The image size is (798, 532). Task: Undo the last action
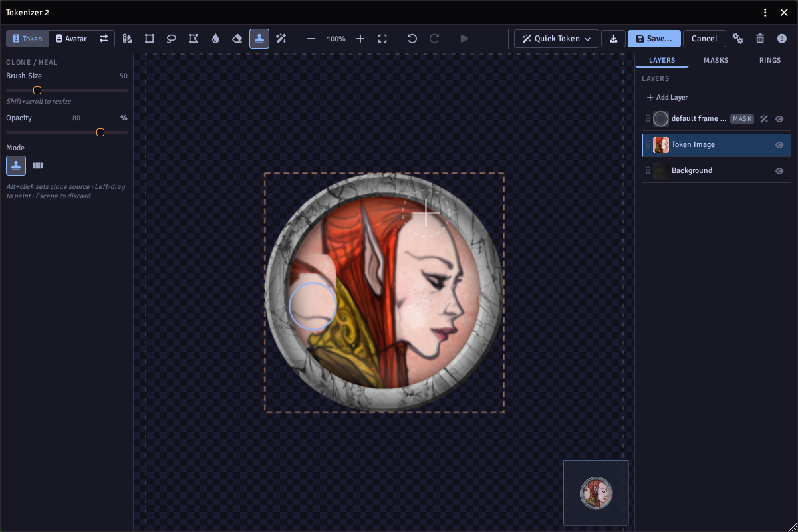click(412, 39)
